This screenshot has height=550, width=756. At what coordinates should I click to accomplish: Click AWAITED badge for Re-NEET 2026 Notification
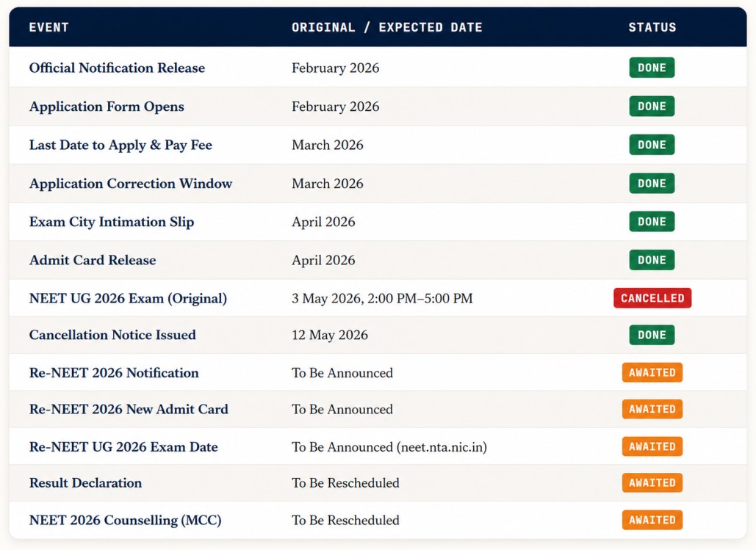652,372
